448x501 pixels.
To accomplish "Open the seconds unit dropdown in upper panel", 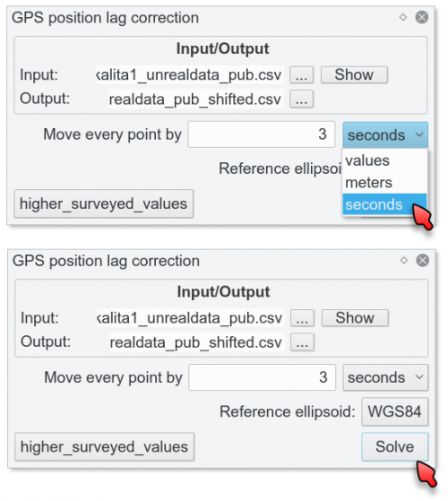I will coord(385,134).
